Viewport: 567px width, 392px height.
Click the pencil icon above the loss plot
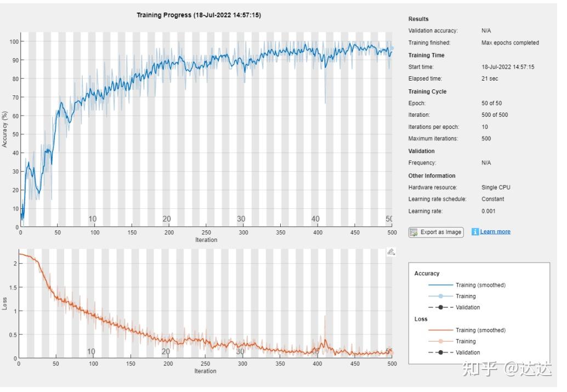tap(391, 252)
